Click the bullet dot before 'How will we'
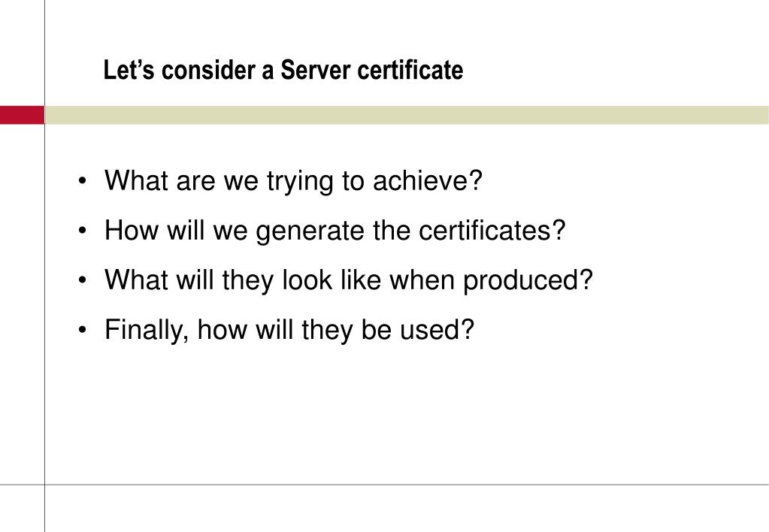The image size is (769, 532). click(x=82, y=231)
